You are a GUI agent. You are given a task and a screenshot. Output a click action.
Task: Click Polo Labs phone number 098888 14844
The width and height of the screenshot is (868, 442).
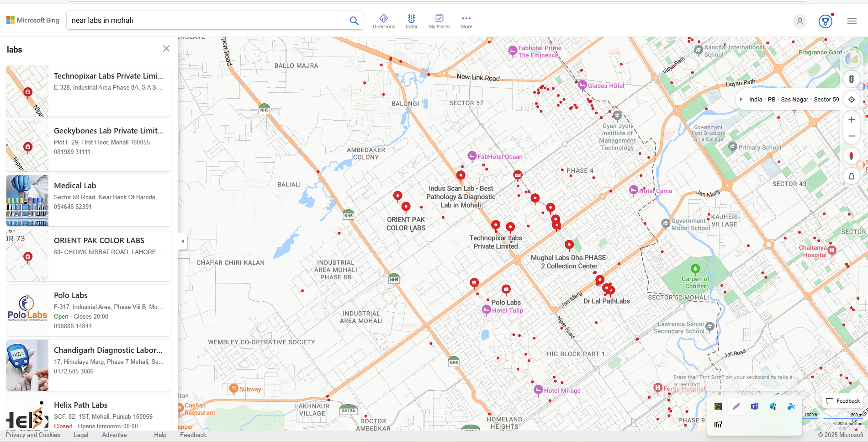(x=73, y=326)
